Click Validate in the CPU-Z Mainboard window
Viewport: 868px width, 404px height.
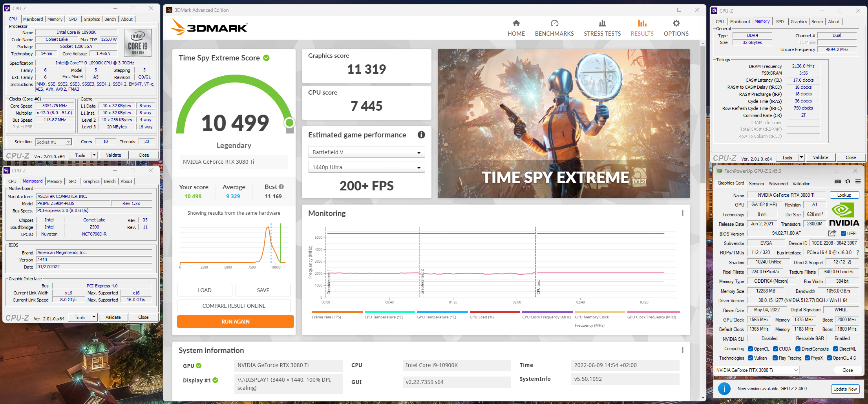point(113,317)
